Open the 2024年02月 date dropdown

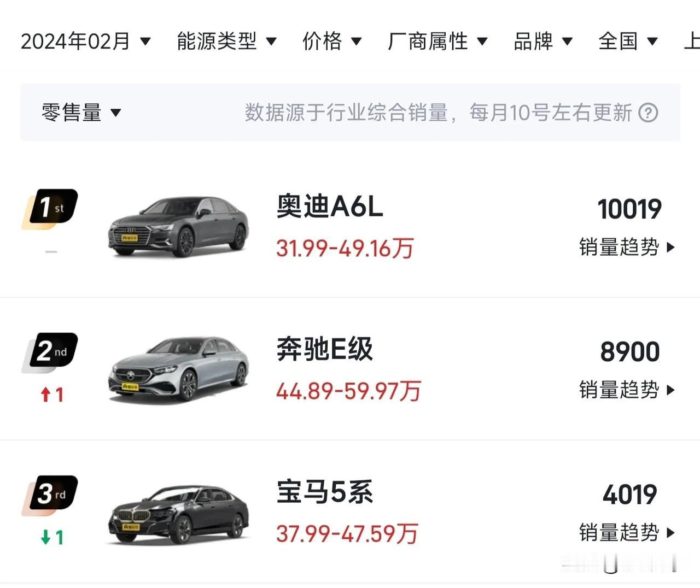(x=85, y=41)
